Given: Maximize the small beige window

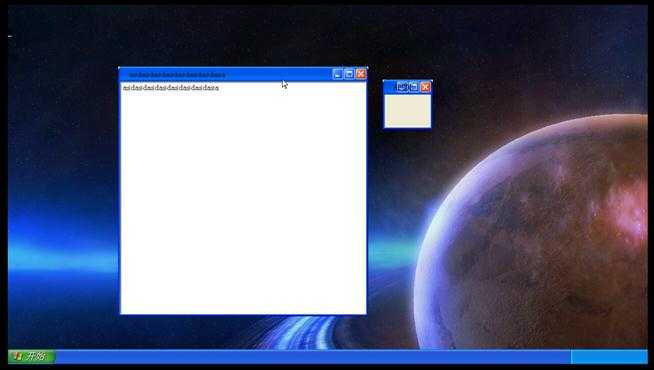Looking at the screenshot, I should [x=414, y=87].
